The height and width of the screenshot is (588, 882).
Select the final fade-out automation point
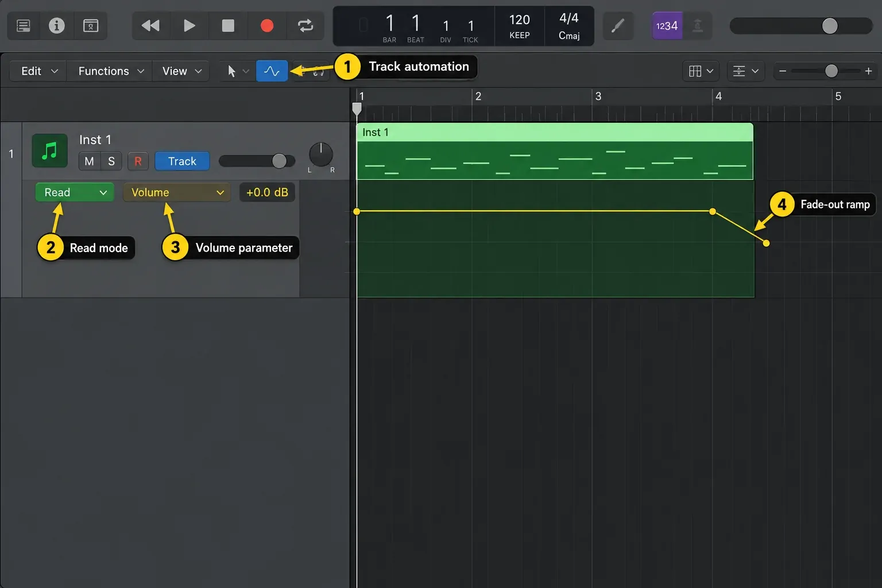766,243
